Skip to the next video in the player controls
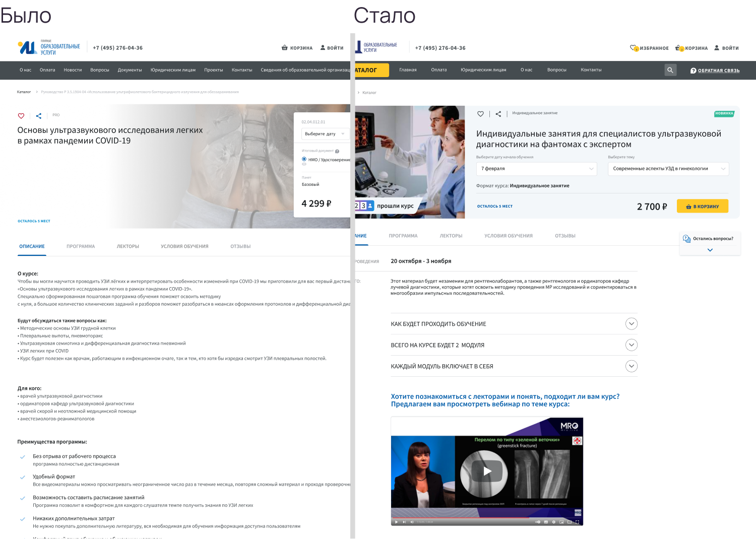Image resolution: width=756 pixels, height=539 pixels. point(404,522)
